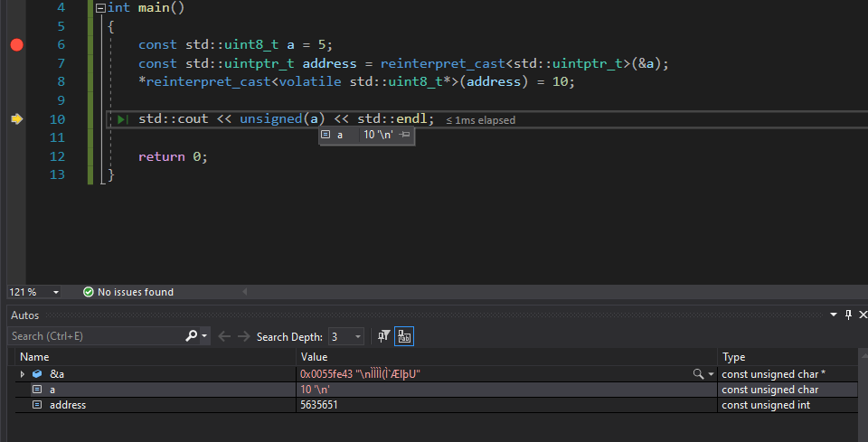The height and width of the screenshot is (442, 868).
Task: Open the Autos window options dropdown
Action: (834, 315)
